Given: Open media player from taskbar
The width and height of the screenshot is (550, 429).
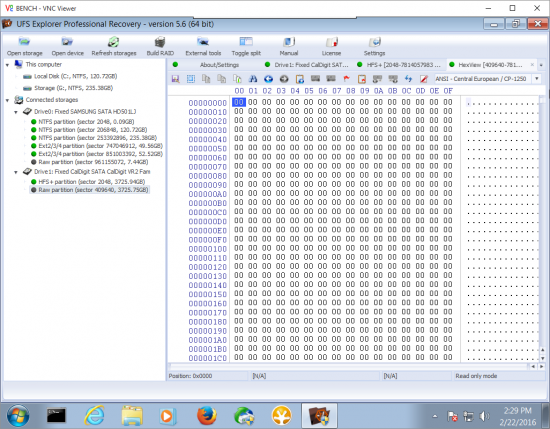Looking at the screenshot, I should [x=167, y=416].
